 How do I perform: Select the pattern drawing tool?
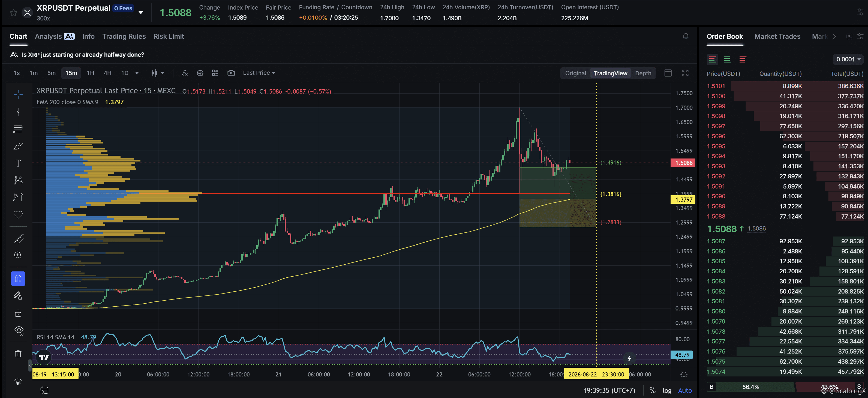coord(18,180)
